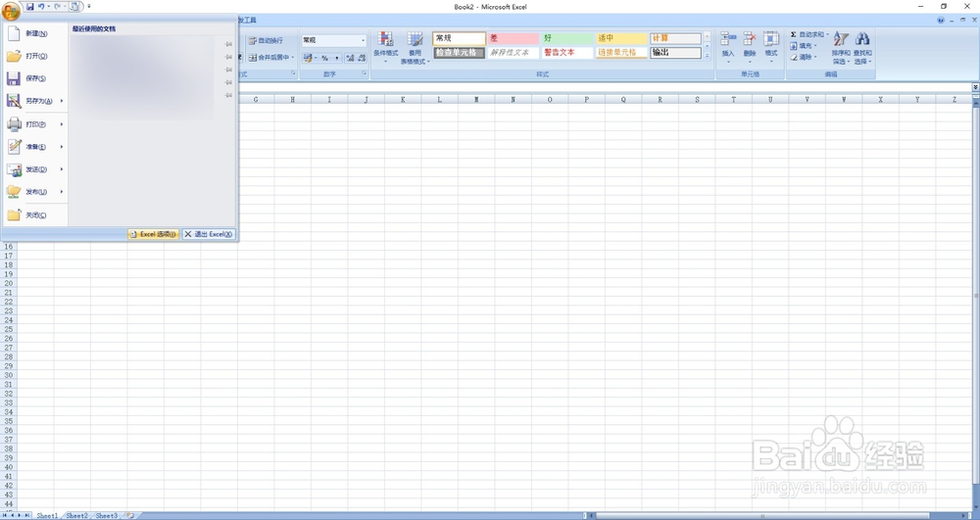Screen dimensions: 980x520
Task: Click 清除 clear button
Action: 804,58
